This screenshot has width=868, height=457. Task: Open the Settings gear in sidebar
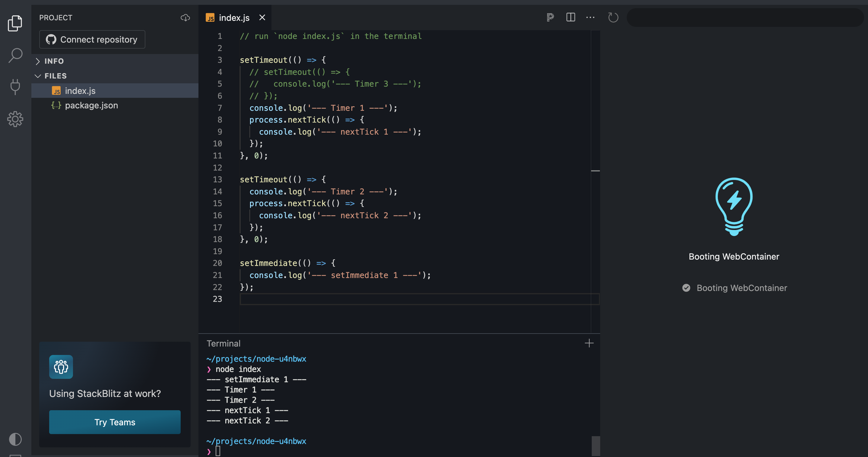pyautogui.click(x=15, y=119)
